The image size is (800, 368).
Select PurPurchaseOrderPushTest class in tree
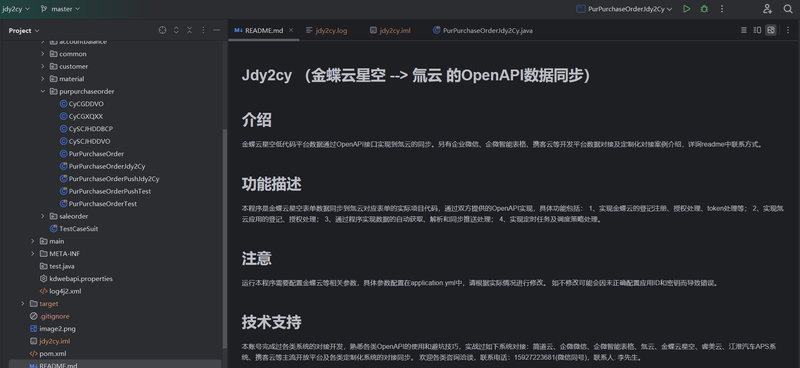click(110, 191)
